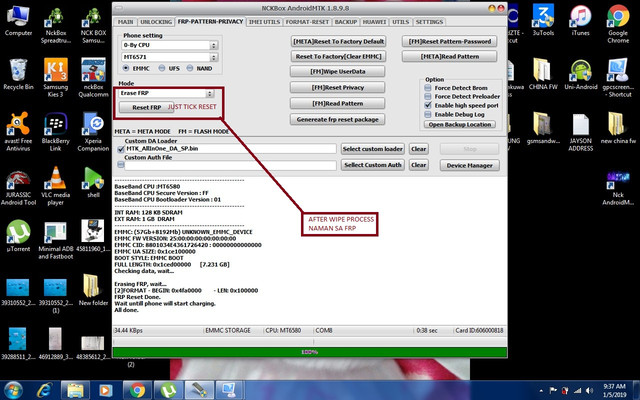Click the volume icon in system tray
640x400 pixels.
tap(589, 391)
